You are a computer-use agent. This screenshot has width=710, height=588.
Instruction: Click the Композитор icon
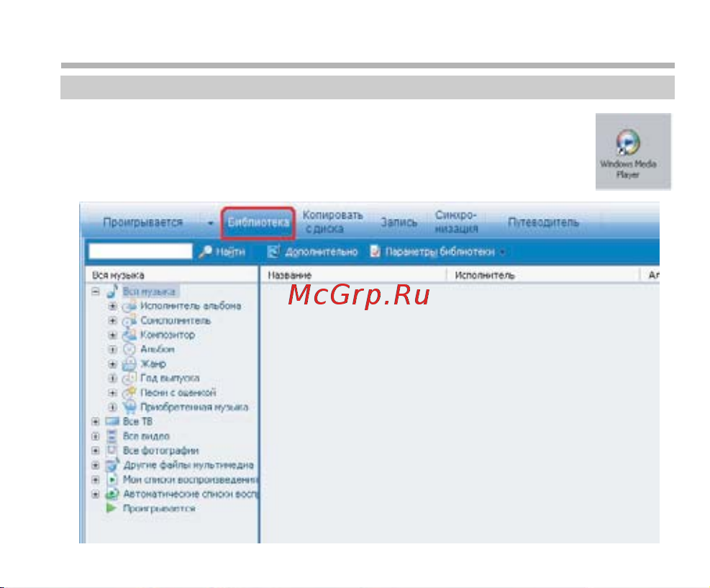click(x=129, y=335)
